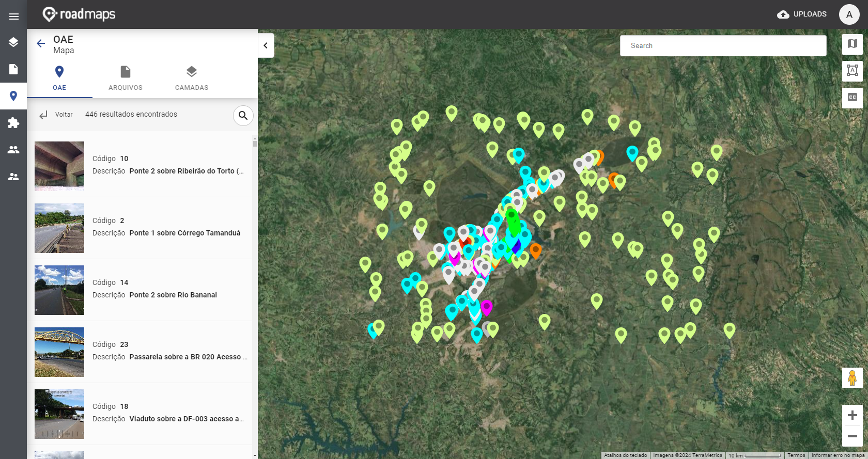
Task: Switch to the OAE tab
Action: tap(59, 78)
